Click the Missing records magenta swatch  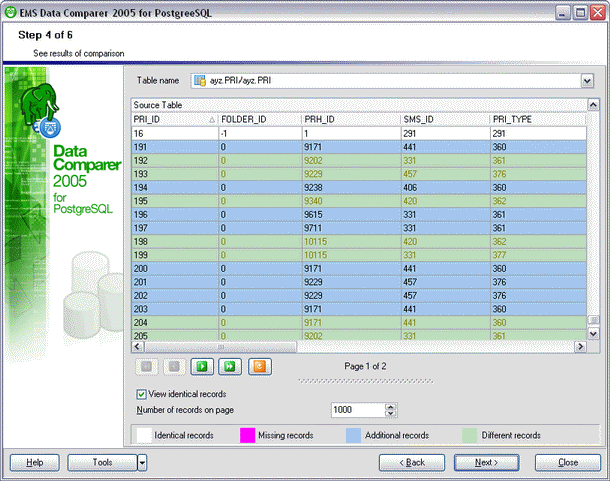click(247, 435)
